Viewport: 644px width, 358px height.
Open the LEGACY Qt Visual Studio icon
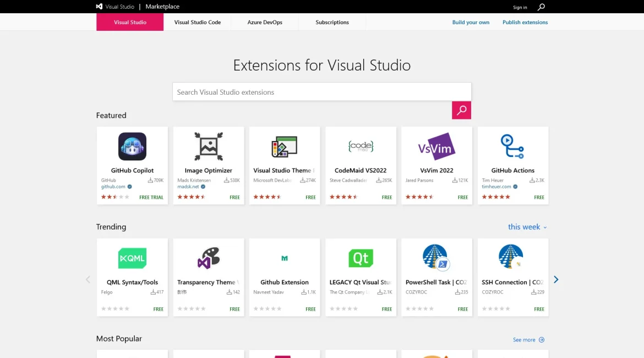pyautogui.click(x=361, y=258)
